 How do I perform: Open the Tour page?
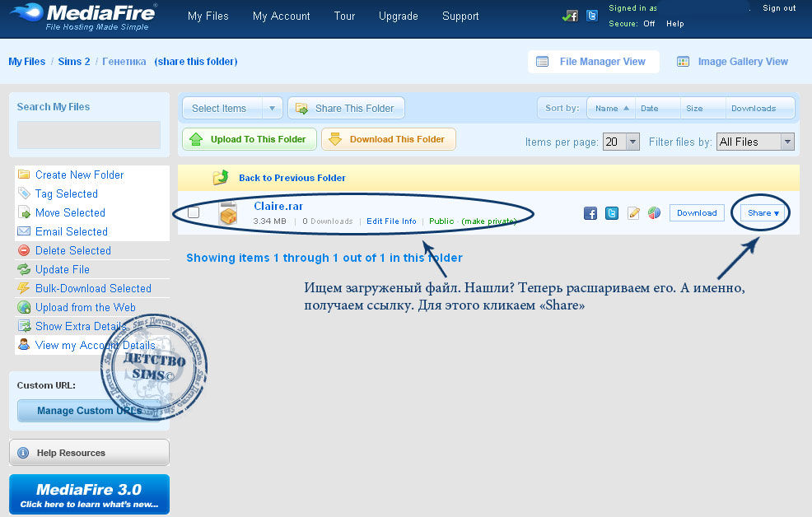344,16
